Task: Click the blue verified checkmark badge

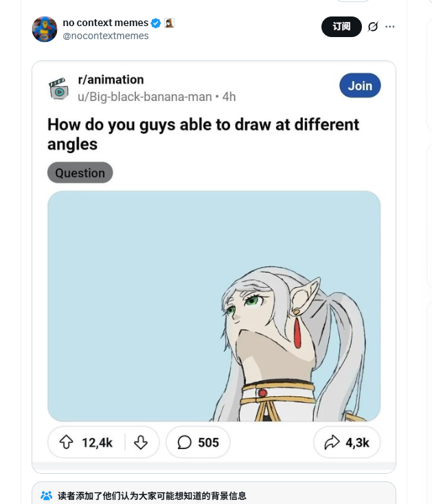Action: pyautogui.click(x=156, y=23)
